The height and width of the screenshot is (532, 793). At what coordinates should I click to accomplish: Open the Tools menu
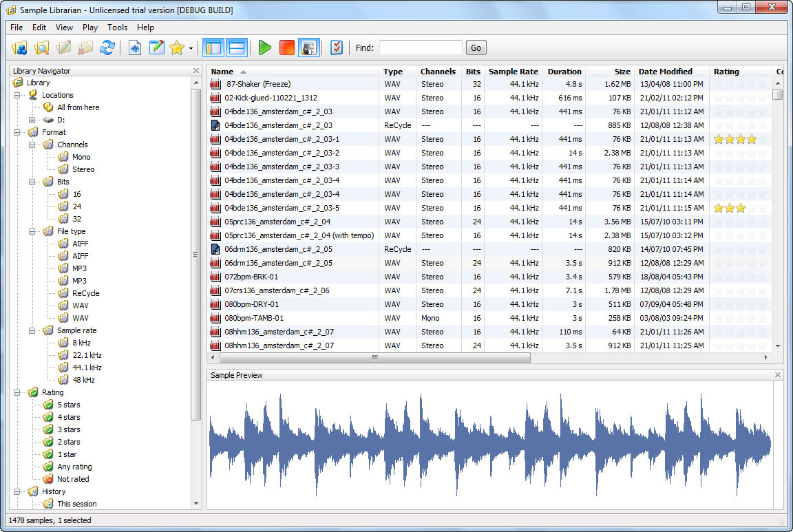pyautogui.click(x=117, y=28)
